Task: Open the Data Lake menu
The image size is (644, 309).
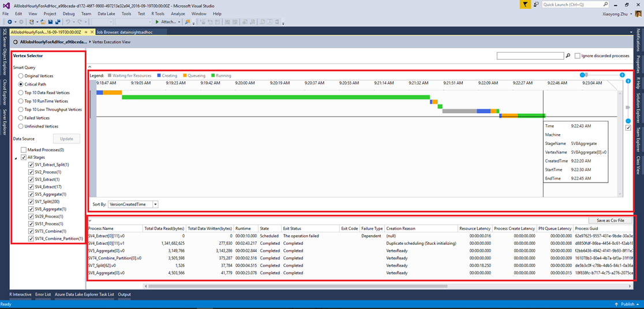Action: (106, 13)
